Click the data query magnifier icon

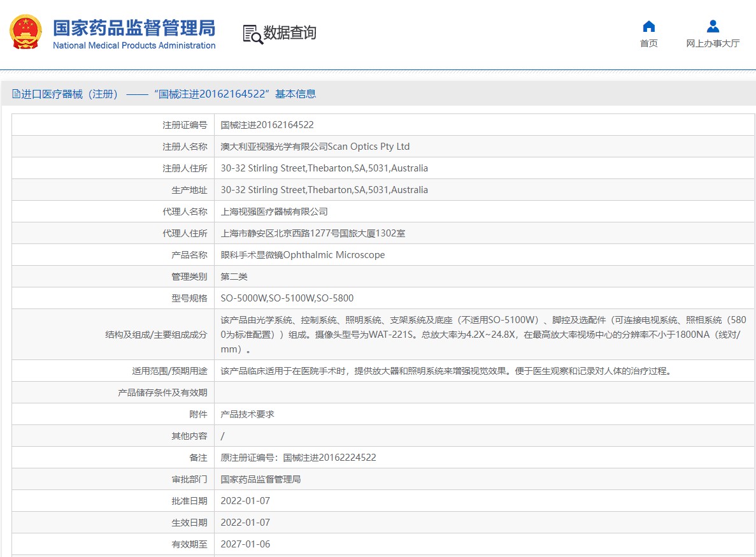coord(252,34)
